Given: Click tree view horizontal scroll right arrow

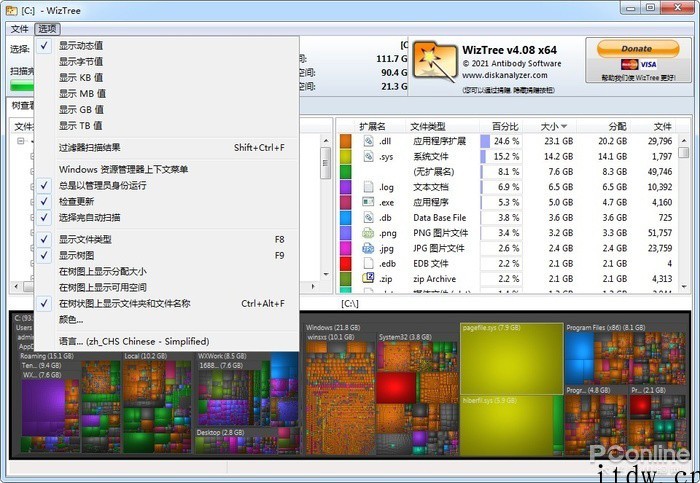Looking at the screenshot, I should [x=313, y=286].
